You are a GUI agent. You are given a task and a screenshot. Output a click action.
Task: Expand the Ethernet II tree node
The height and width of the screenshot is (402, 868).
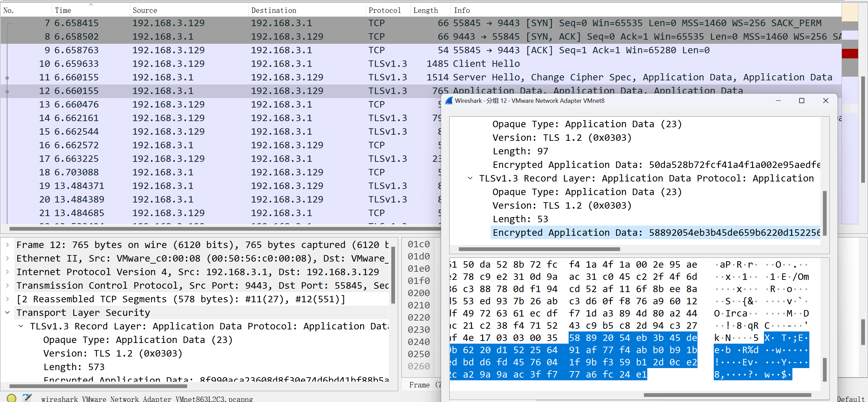[7, 258]
